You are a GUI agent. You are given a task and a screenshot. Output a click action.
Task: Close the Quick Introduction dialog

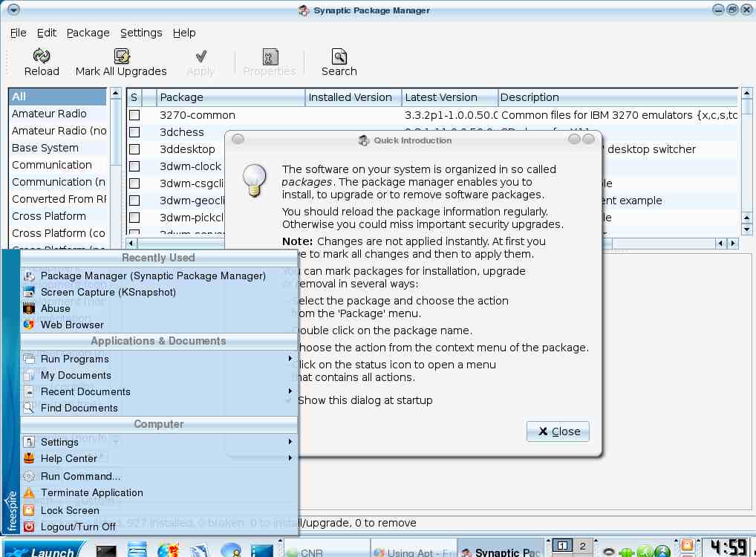click(558, 431)
